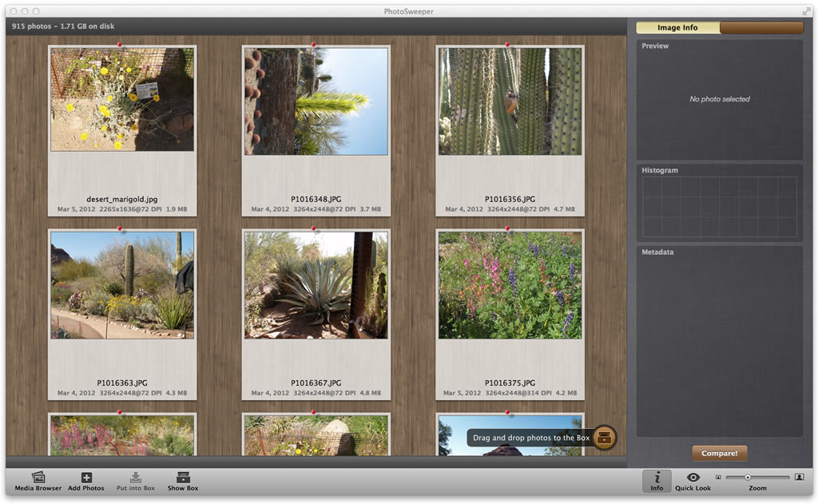Choose the P1016363.JPG garden path photo

click(122, 285)
